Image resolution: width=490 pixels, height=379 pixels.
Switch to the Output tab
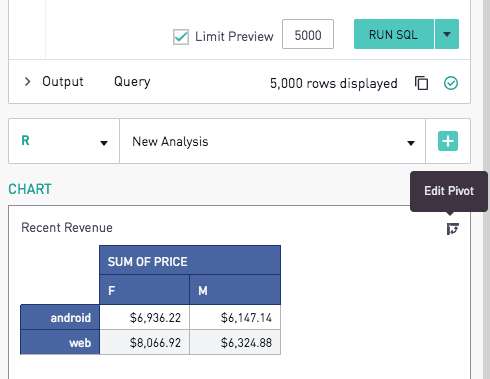coord(63,82)
